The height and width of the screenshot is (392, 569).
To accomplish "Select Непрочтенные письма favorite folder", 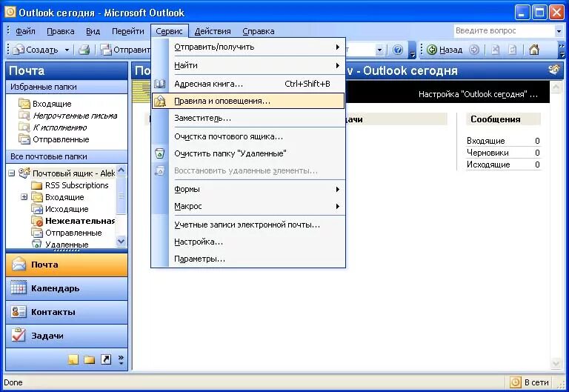I will 75,116.
